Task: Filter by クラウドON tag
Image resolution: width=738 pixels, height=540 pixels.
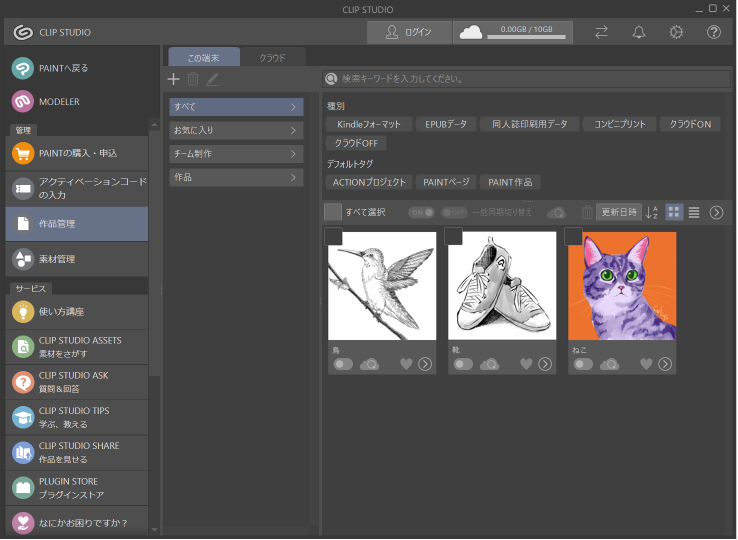Action: click(690, 124)
